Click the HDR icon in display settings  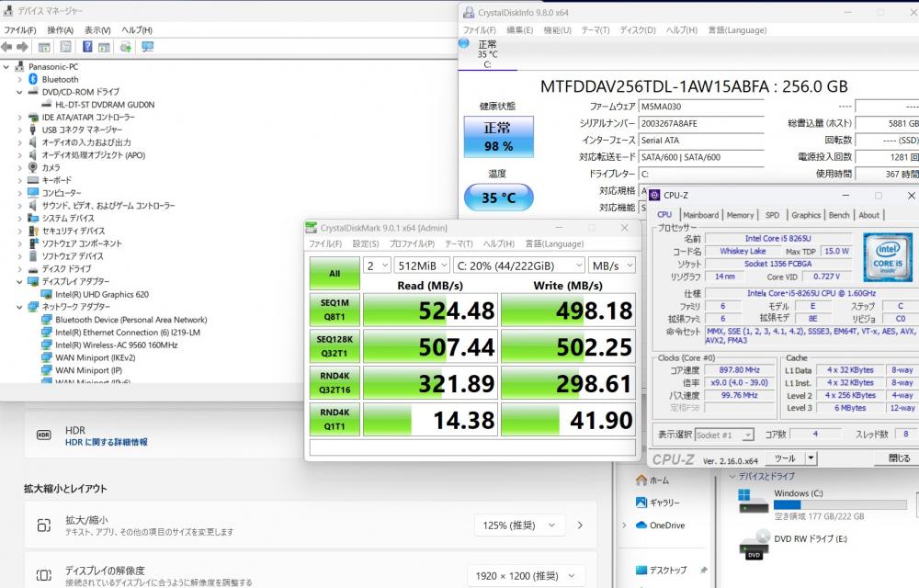coord(43,435)
